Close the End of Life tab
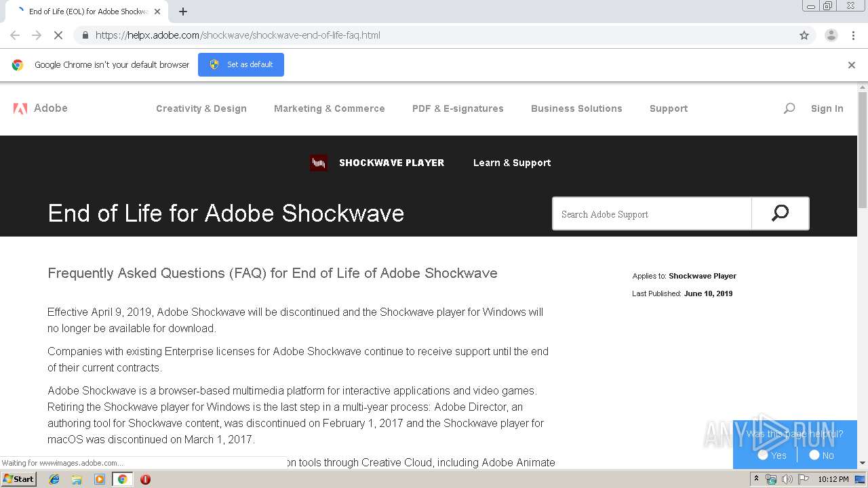The height and width of the screenshot is (488, 868). pos(158,12)
